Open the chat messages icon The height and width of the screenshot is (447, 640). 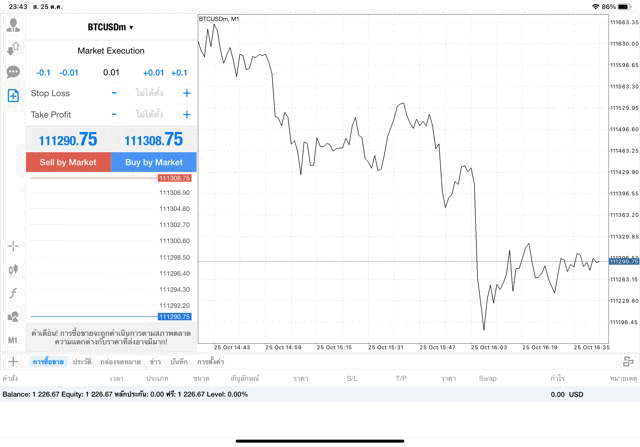pyautogui.click(x=13, y=72)
